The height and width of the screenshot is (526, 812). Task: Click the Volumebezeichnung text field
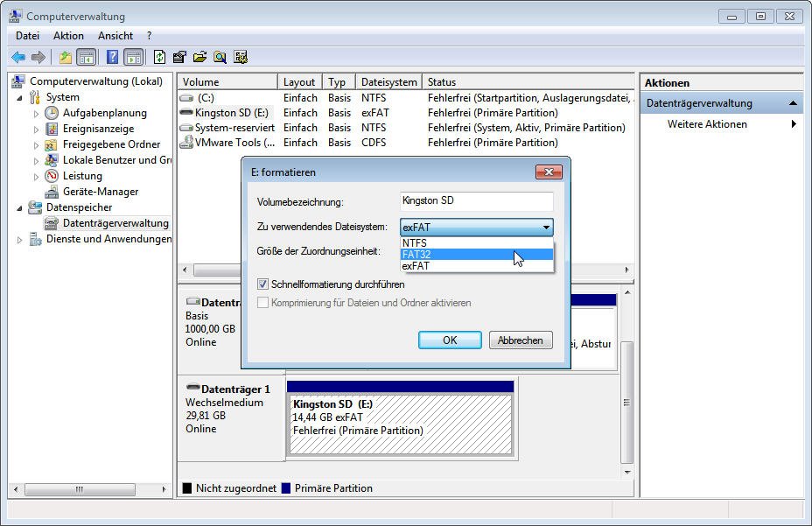[x=476, y=201]
